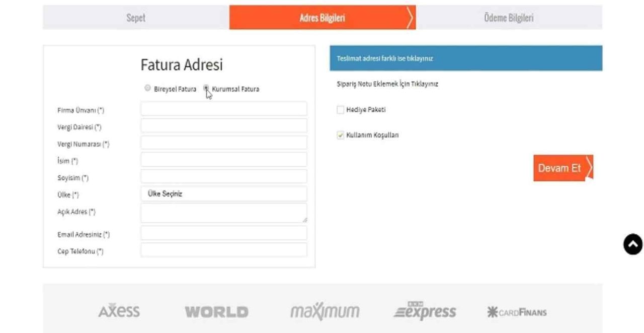Enable the Hediye Paketi checkbox
The image size is (644, 333).
pos(341,110)
